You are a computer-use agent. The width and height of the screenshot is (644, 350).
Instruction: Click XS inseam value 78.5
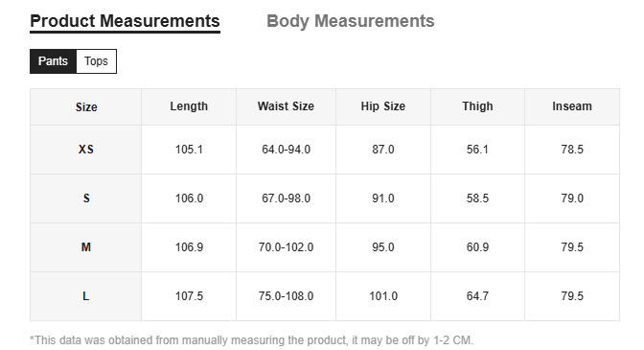point(572,150)
